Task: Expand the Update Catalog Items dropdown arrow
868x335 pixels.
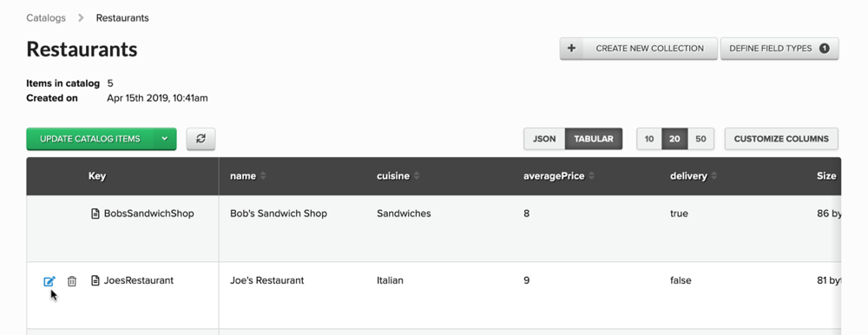Action: [x=165, y=139]
